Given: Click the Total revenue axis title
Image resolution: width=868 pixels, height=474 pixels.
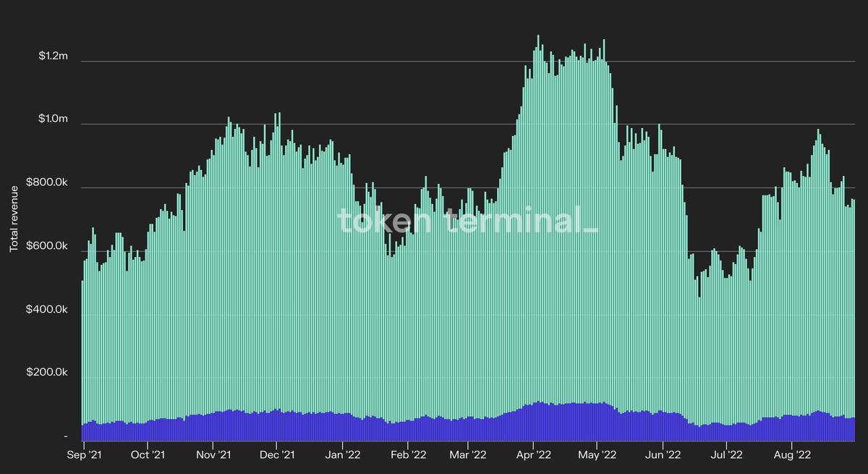Looking at the screenshot, I should coord(14,219).
